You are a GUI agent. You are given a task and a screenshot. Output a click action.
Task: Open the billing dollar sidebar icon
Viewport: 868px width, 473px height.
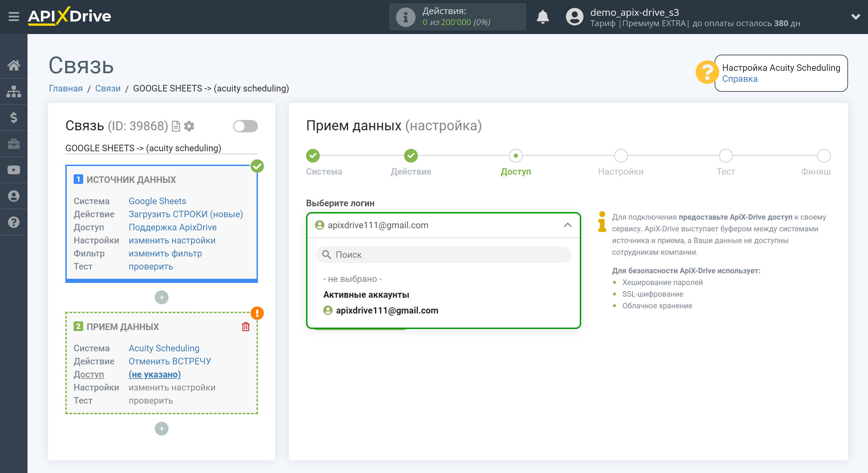pyautogui.click(x=14, y=117)
